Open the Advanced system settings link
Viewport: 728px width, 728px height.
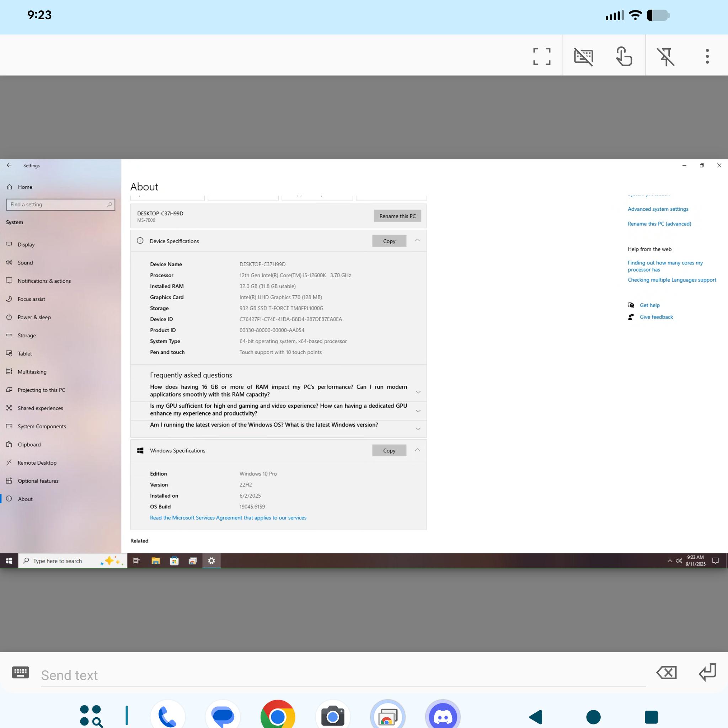[658, 209]
